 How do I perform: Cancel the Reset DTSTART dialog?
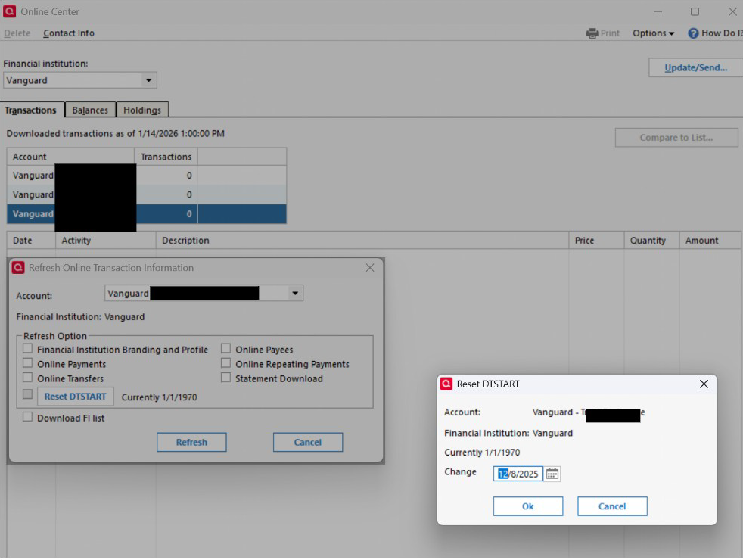(x=612, y=506)
